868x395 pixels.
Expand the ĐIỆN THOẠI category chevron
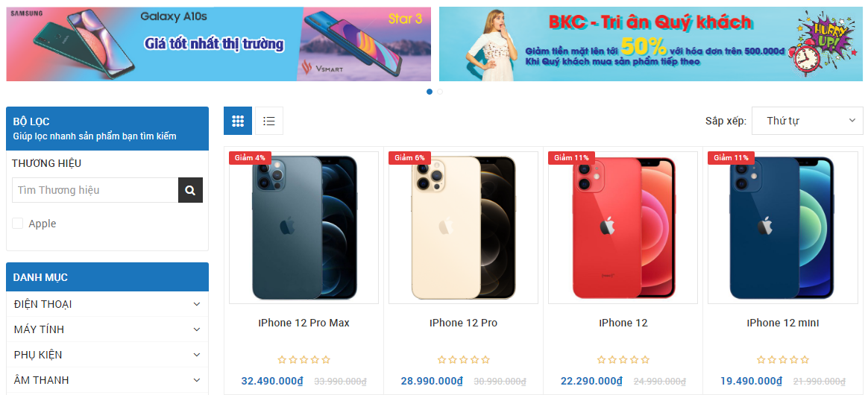[197, 304]
